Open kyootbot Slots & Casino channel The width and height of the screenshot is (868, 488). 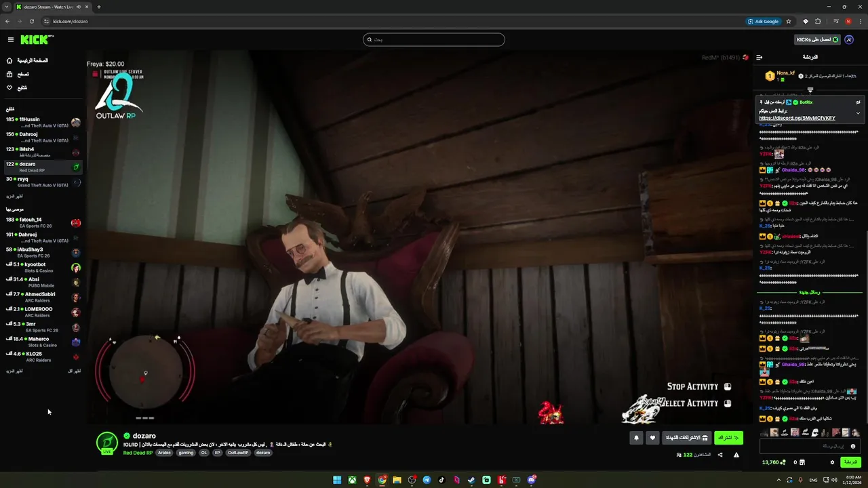(x=42, y=268)
